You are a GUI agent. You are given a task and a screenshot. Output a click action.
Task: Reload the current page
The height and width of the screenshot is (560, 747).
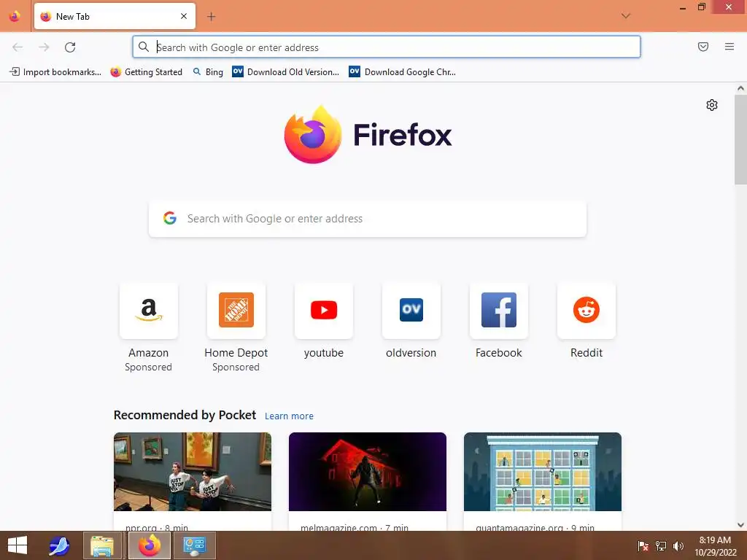click(x=70, y=47)
